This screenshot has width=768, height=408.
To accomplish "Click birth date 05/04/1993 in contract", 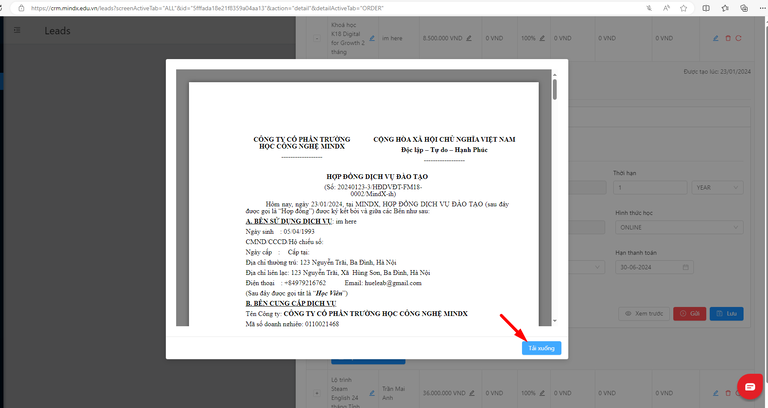I will [x=299, y=232].
